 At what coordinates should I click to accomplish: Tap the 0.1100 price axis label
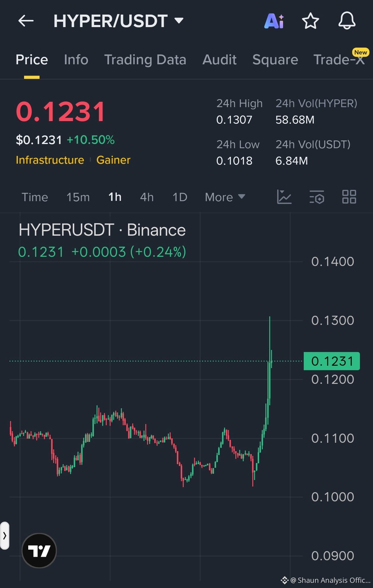(x=333, y=438)
